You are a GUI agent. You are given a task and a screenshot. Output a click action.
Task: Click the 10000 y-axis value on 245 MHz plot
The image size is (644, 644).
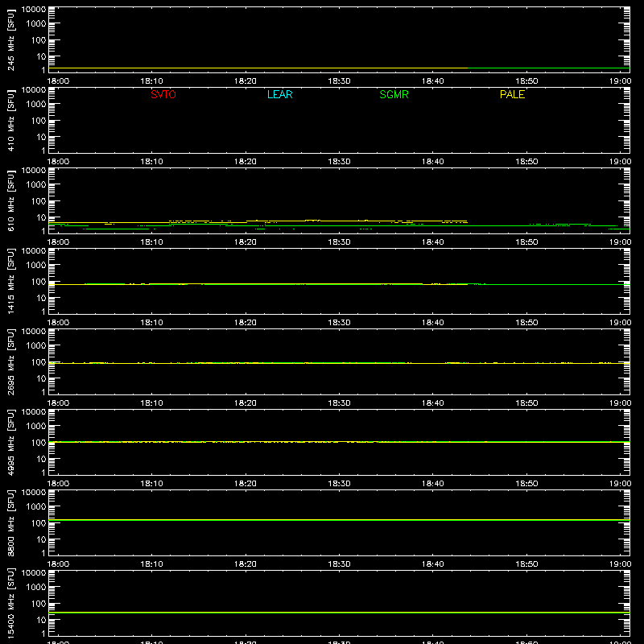[34, 10]
